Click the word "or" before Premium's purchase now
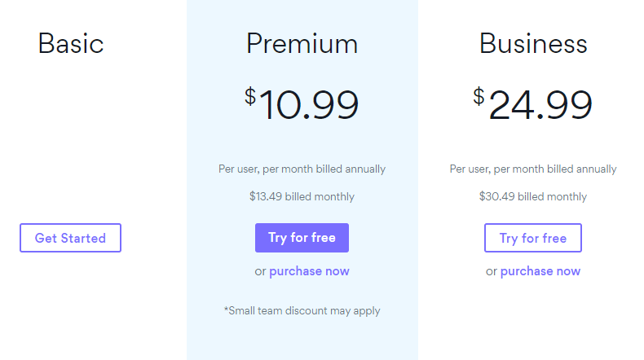Viewport: 644px width, 360px height. [260, 271]
